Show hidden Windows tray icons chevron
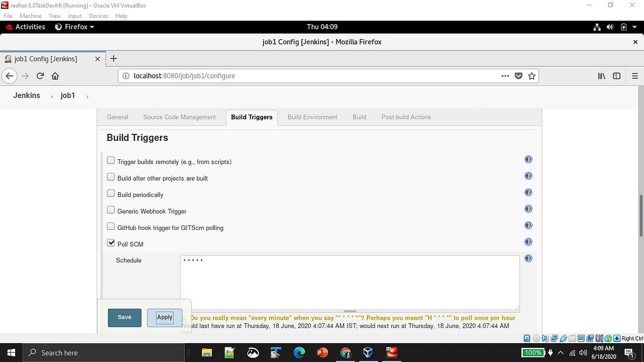Screen dimensions: 644x362 [x=560, y=353]
